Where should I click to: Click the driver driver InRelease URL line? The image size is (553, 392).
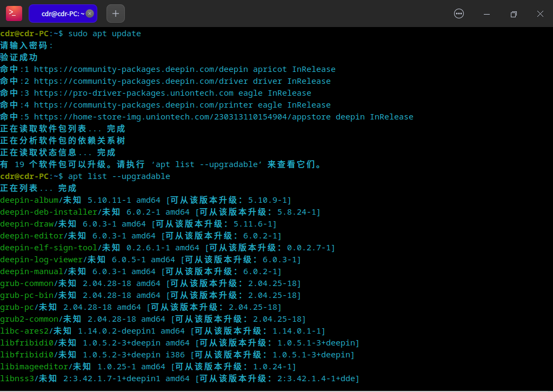tap(165, 81)
